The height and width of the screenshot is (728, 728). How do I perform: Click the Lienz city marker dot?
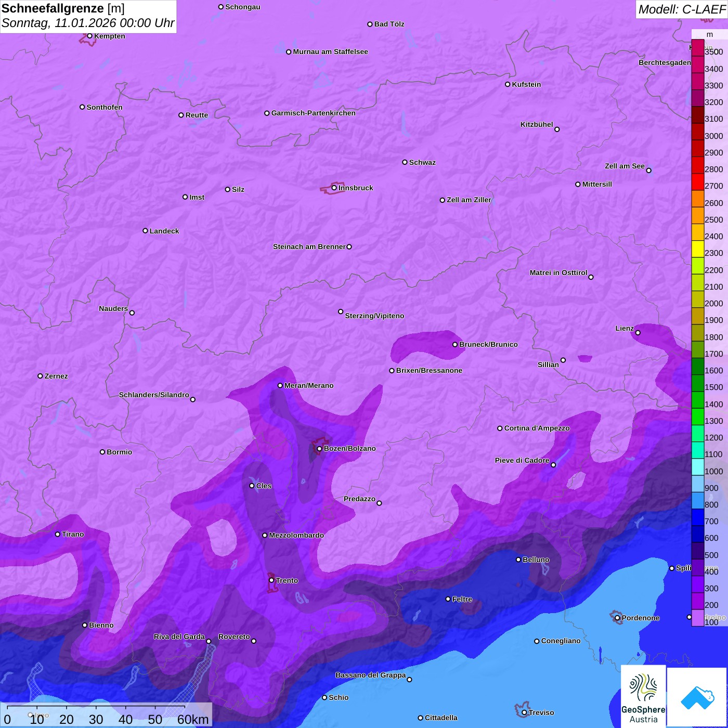pos(638,333)
